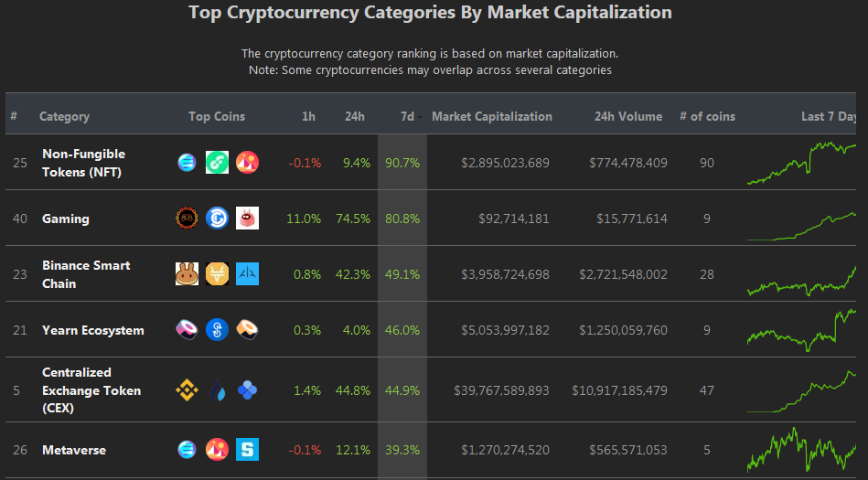This screenshot has width=868, height=480.
Task: Sort table by 24h Volume header
Action: [628, 116]
